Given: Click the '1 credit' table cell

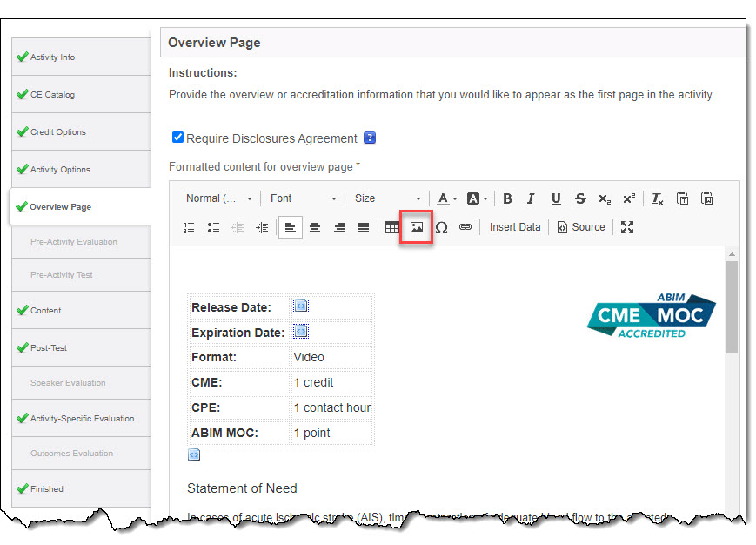Looking at the screenshot, I should (331, 382).
